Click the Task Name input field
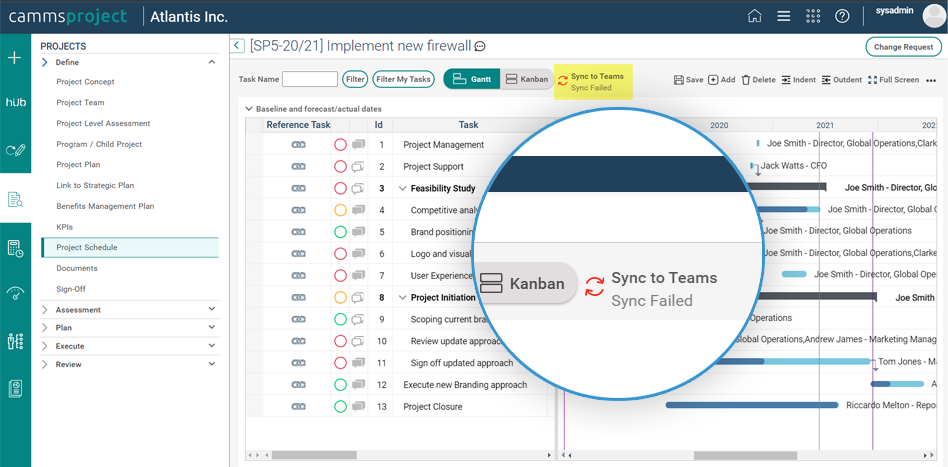948x467 pixels. click(x=310, y=79)
